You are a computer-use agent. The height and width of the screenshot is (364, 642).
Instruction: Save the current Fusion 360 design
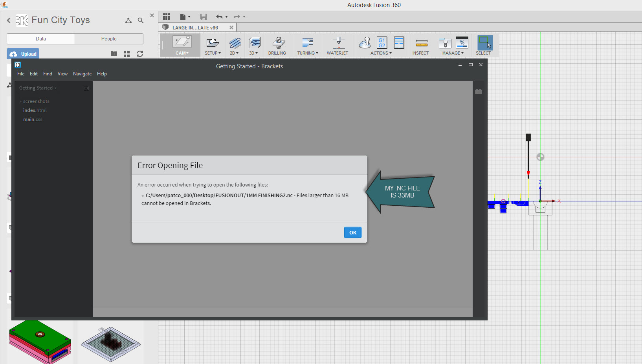(x=203, y=16)
